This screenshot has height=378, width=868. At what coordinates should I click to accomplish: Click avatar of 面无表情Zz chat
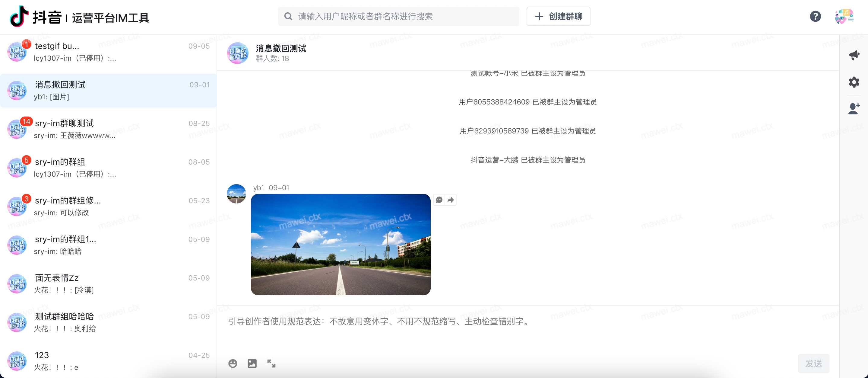click(x=17, y=283)
